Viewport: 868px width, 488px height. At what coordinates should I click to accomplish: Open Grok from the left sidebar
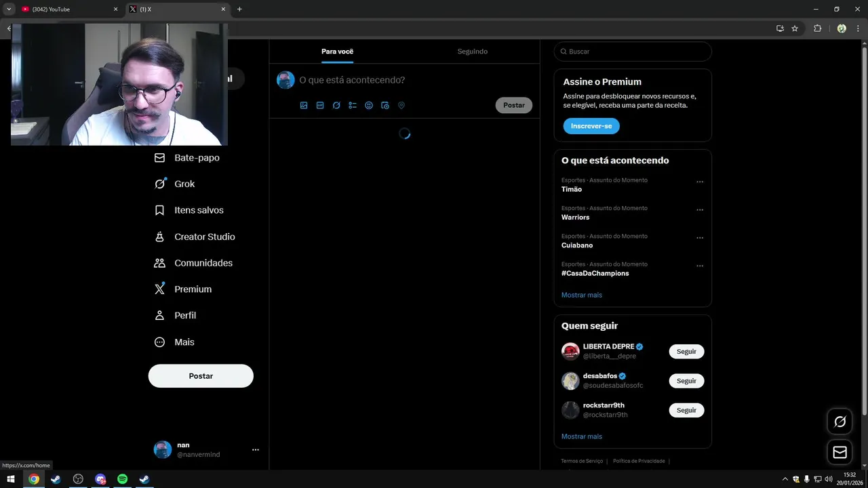(x=175, y=184)
